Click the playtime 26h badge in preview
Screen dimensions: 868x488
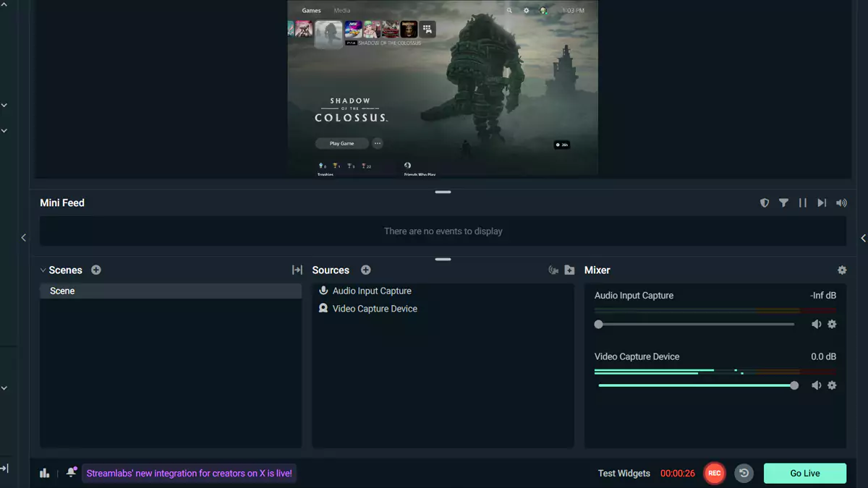click(562, 145)
